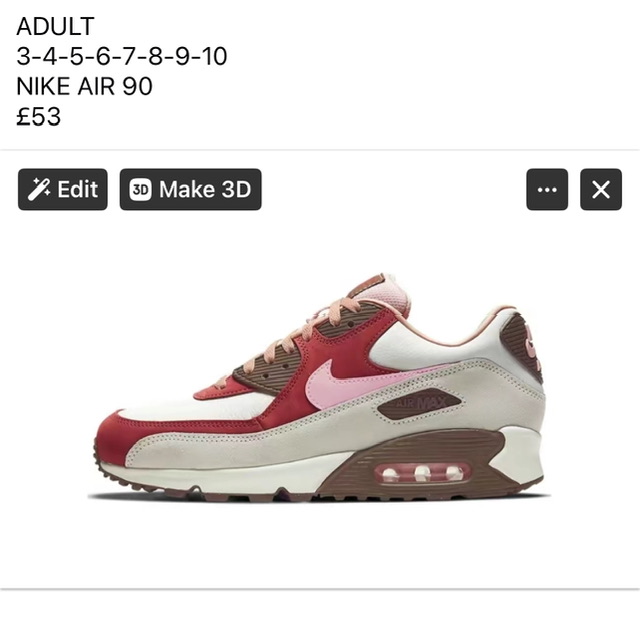Click the AIR MAX label on the shoe
640x628 pixels.
[419, 404]
